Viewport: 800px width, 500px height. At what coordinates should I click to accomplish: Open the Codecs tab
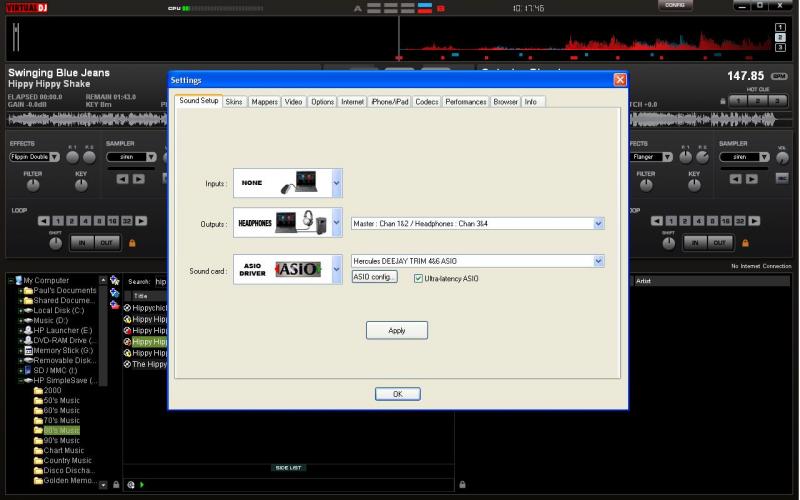coord(426,102)
